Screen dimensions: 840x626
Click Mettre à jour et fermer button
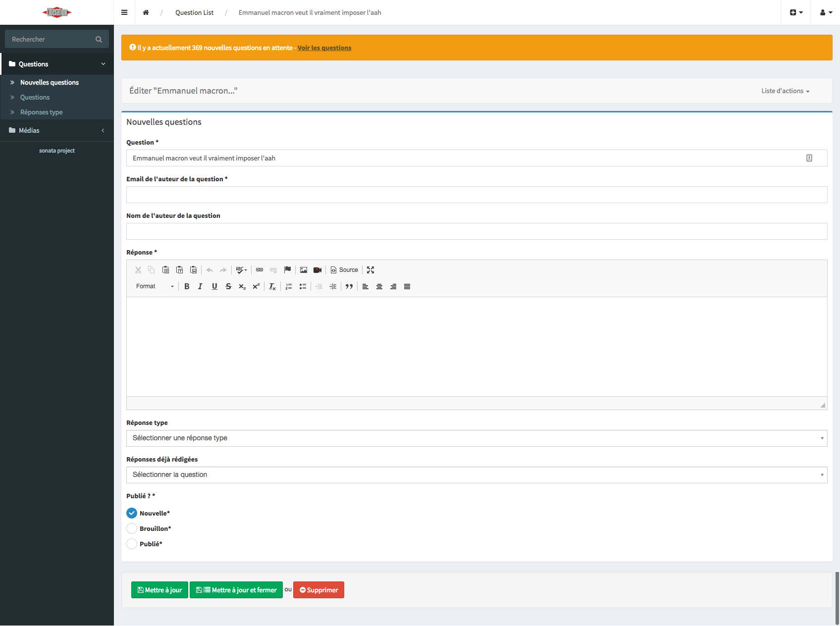coord(236,590)
